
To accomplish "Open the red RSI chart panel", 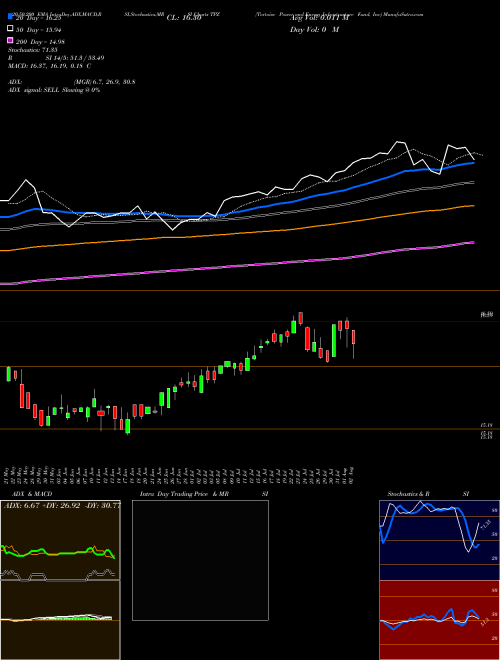I will tap(439, 620).
